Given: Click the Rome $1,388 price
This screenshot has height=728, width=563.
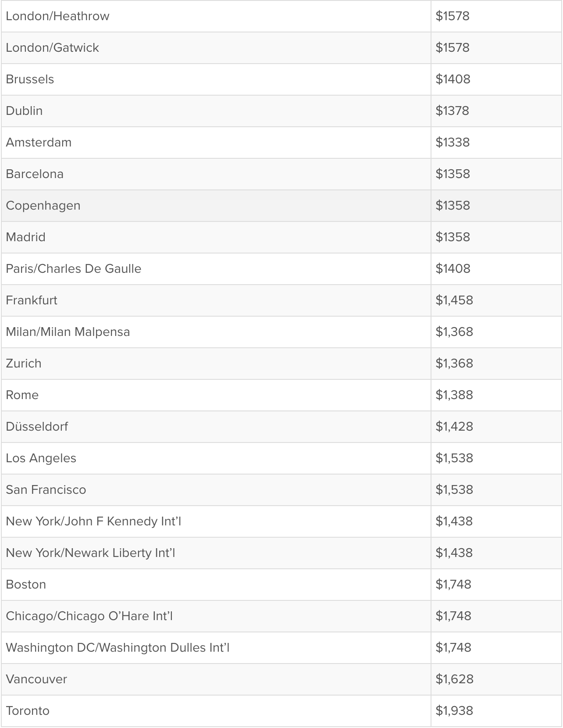Looking at the screenshot, I should pyautogui.click(x=454, y=395).
